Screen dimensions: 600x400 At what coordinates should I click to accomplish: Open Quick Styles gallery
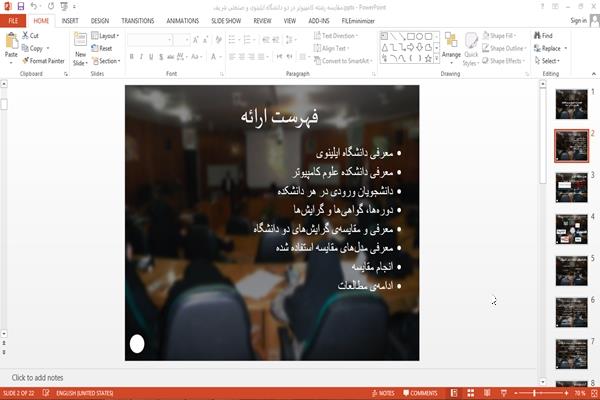pos(471,49)
